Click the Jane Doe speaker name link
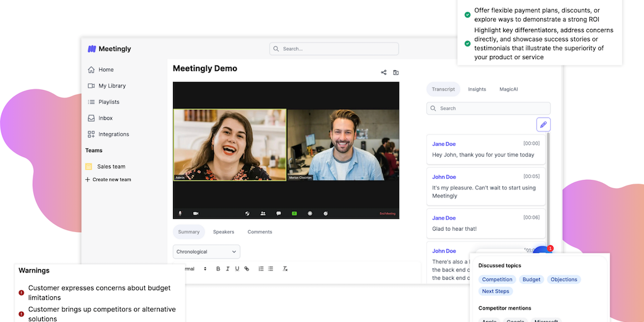 (444, 144)
